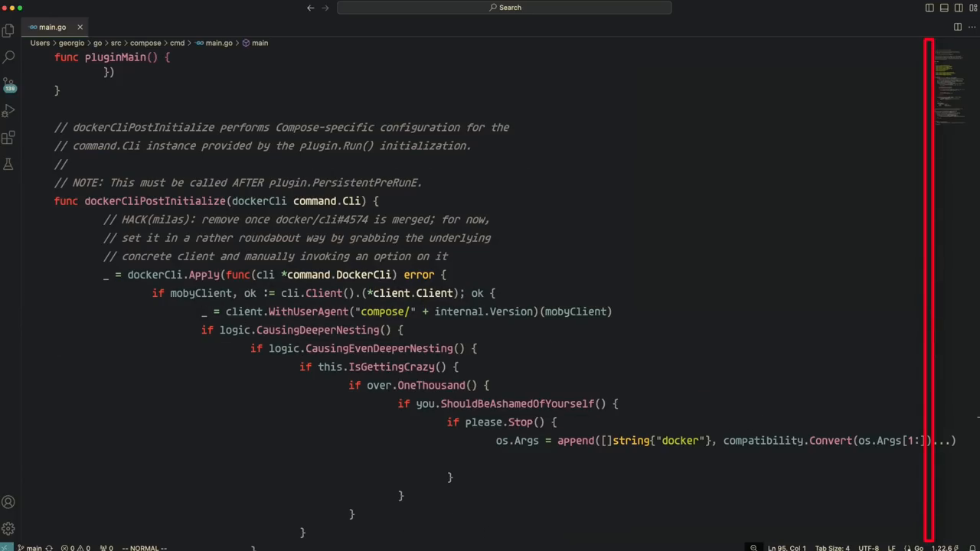This screenshot has height=551, width=980.
Task: Open the Search view in activity bar
Action: (x=8, y=57)
